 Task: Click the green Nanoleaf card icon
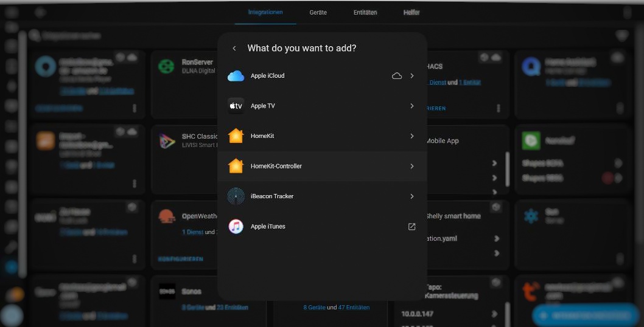[x=531, y=141]
